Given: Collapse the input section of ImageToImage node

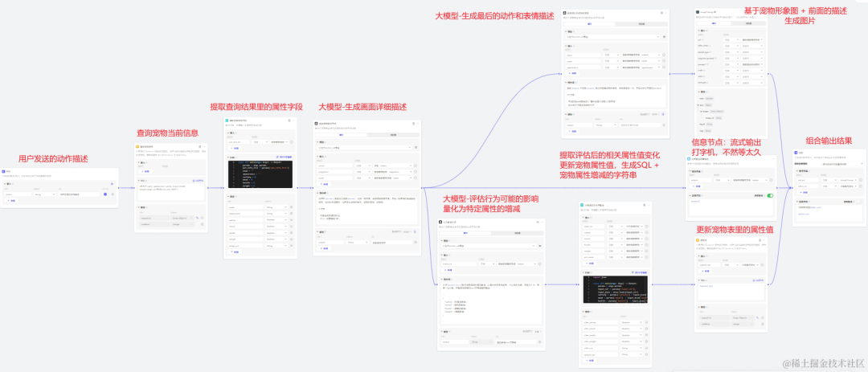Looking at the screenshot, I should (x=699, y=31).
